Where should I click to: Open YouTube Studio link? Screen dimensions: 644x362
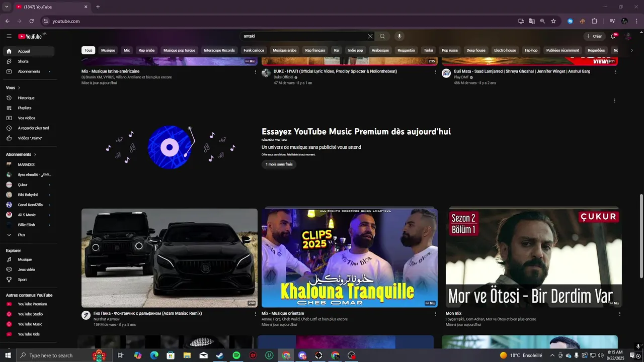[x=28, y=314]
